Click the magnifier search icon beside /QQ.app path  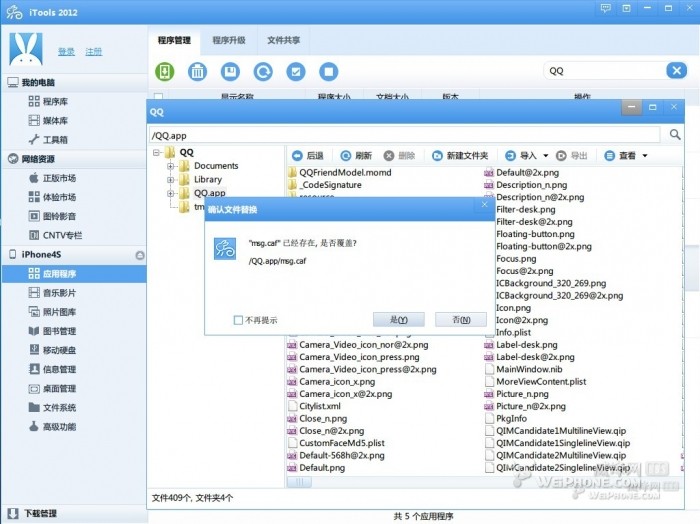[675, 134]
